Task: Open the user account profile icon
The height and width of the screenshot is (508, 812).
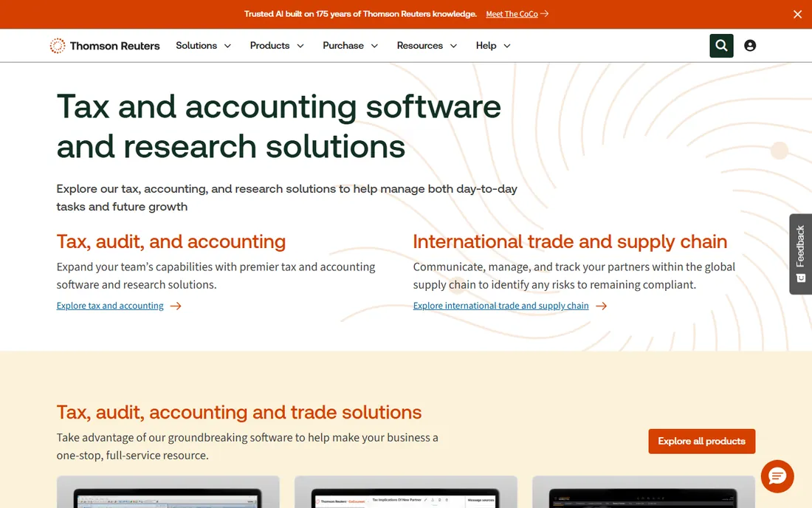Action: [x=749, y=46]
